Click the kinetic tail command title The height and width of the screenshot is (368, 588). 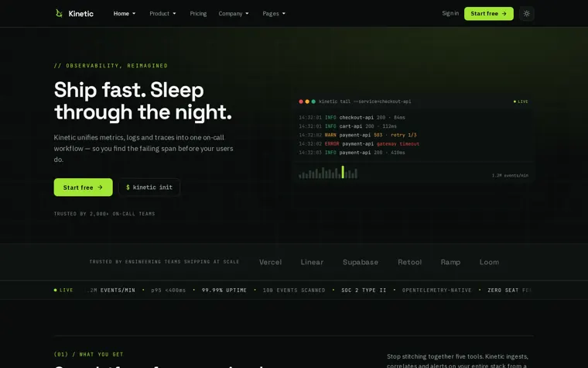tap(365, 101)
